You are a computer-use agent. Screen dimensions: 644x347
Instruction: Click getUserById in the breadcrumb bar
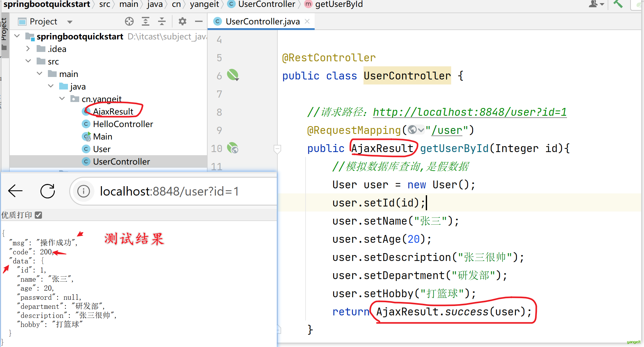(339, 4)
